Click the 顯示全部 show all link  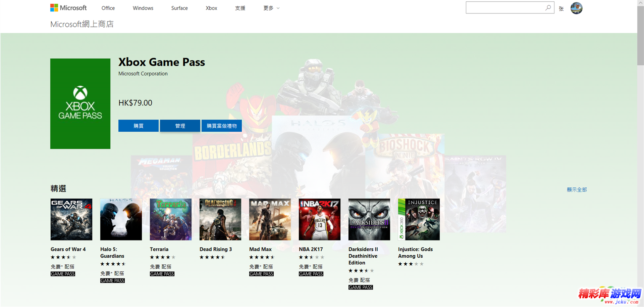[577, 190]
